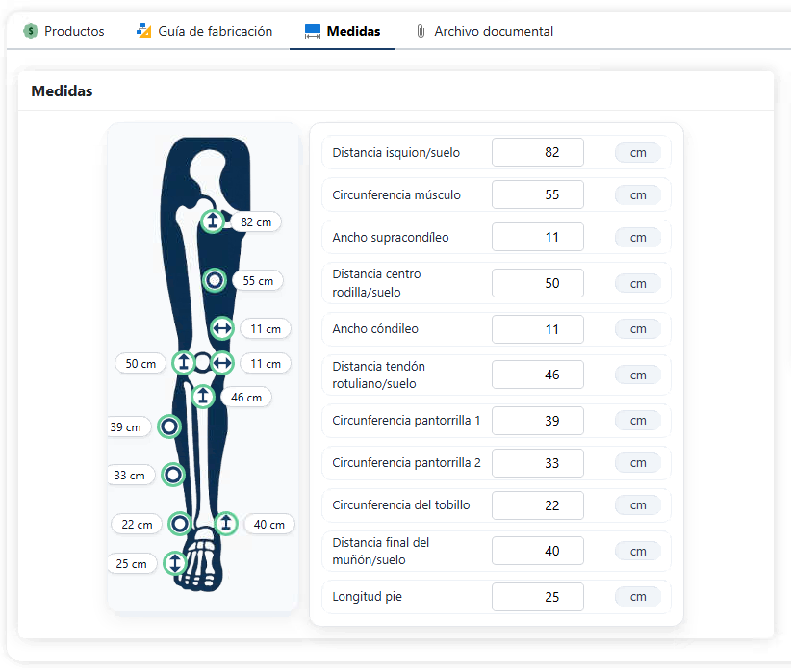
Task: Click the 33 cm calf circumference marker
Action: click(173, 475)
